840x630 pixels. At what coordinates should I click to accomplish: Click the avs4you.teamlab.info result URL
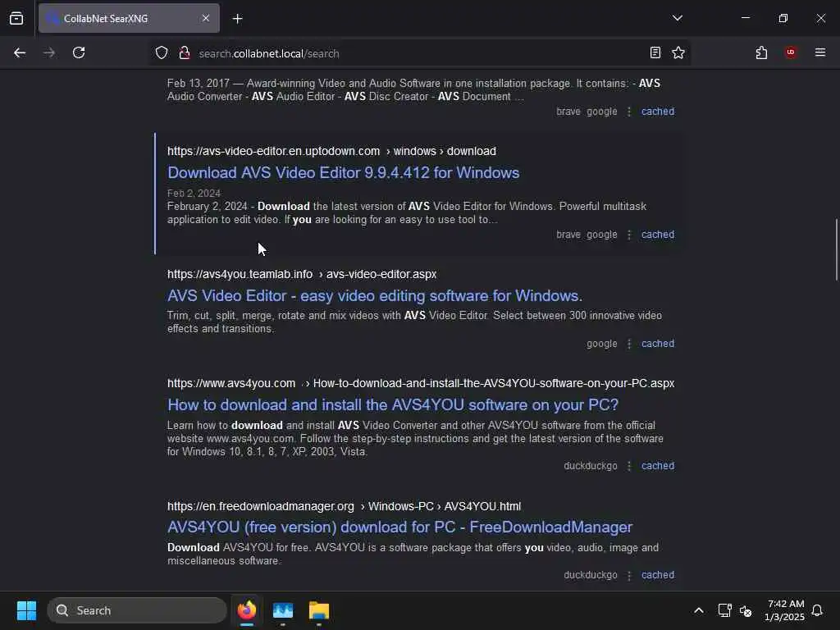pos(302,274)
